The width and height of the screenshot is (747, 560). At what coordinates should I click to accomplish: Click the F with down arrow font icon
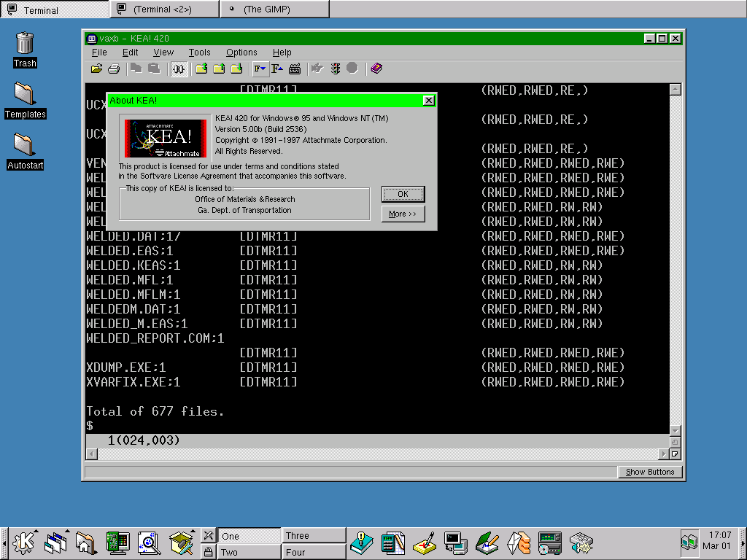260,69
